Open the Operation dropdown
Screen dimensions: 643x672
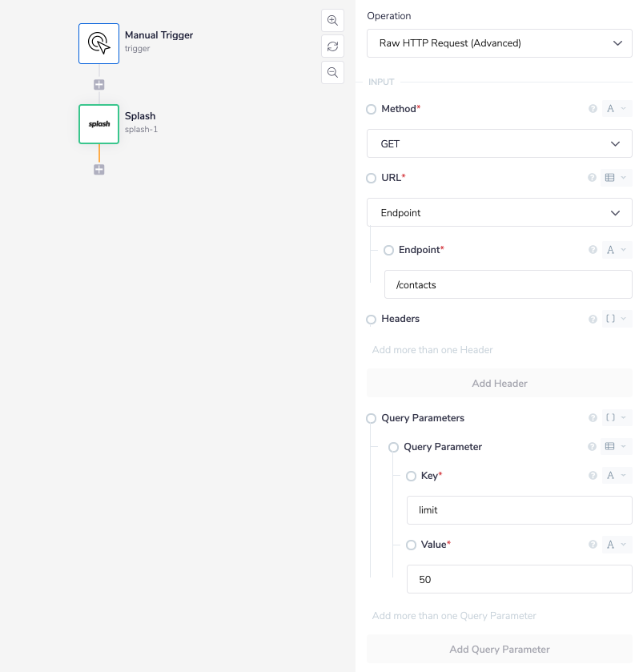pos(500,43)
